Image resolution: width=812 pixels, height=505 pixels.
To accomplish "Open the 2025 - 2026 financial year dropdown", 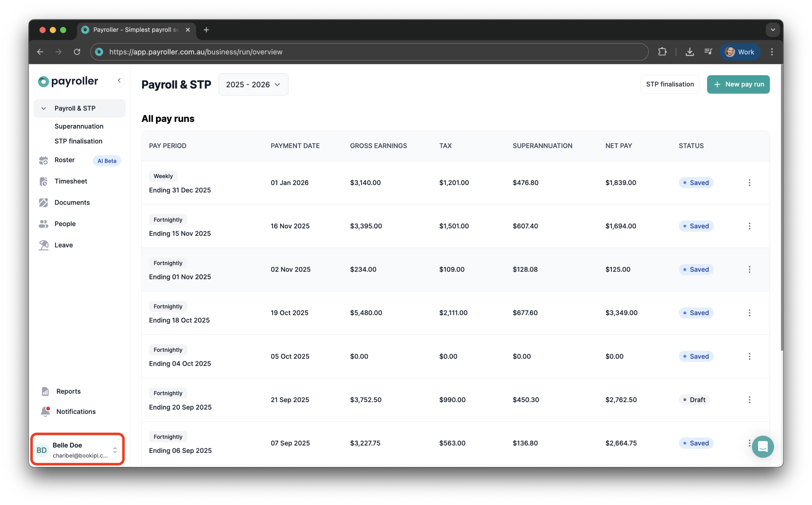I will [253, 84].
